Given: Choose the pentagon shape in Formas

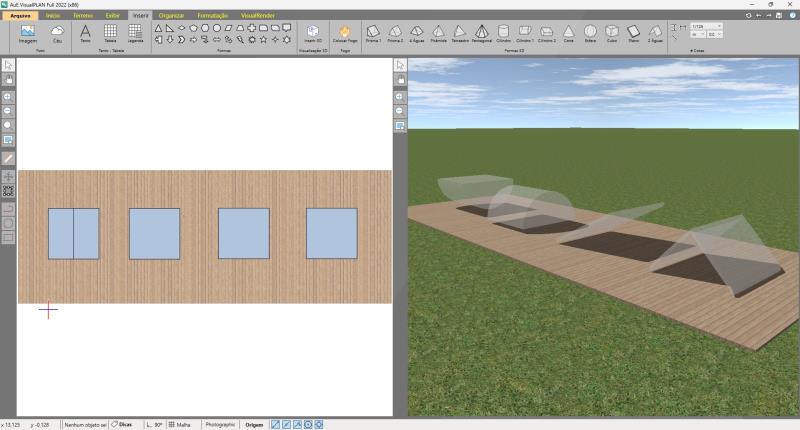Looking at the screenshot, I should [193, 28].
